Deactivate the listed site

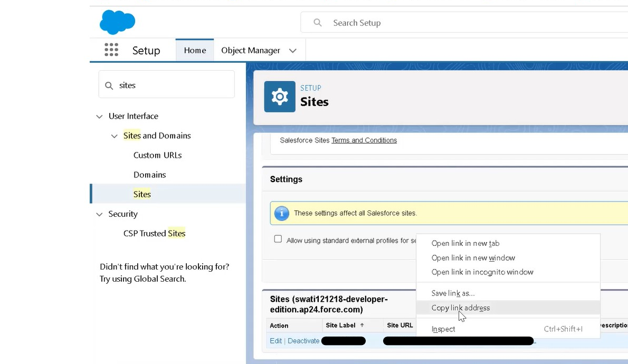(303, 341)
